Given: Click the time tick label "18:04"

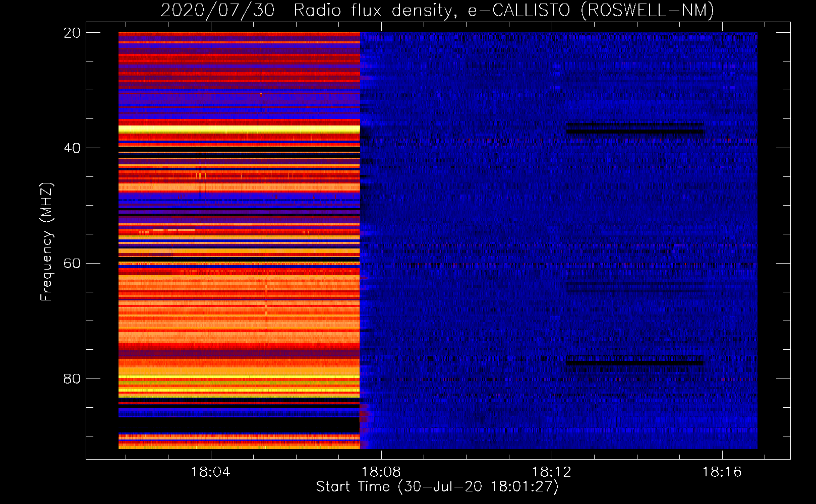Looking at the screenshot, I should coord(210,472).
